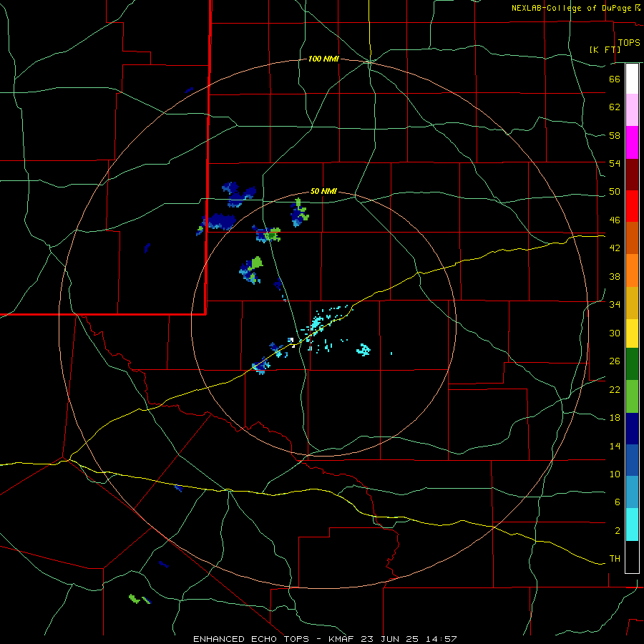Image resolution: width=644 pixels, height=644 pixels.
Task: Click the legend value 46
Action: pyautogui.click(x=615, y=220)
